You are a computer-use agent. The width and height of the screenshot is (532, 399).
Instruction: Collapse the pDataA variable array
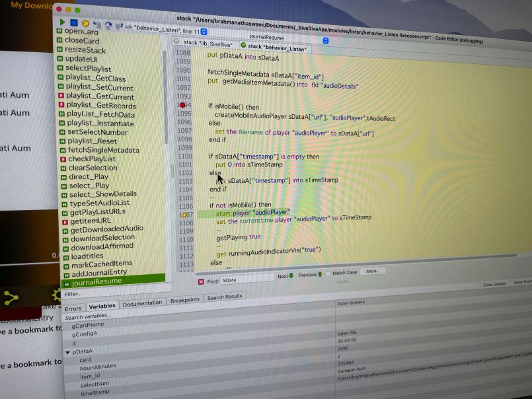pos(67,352)
